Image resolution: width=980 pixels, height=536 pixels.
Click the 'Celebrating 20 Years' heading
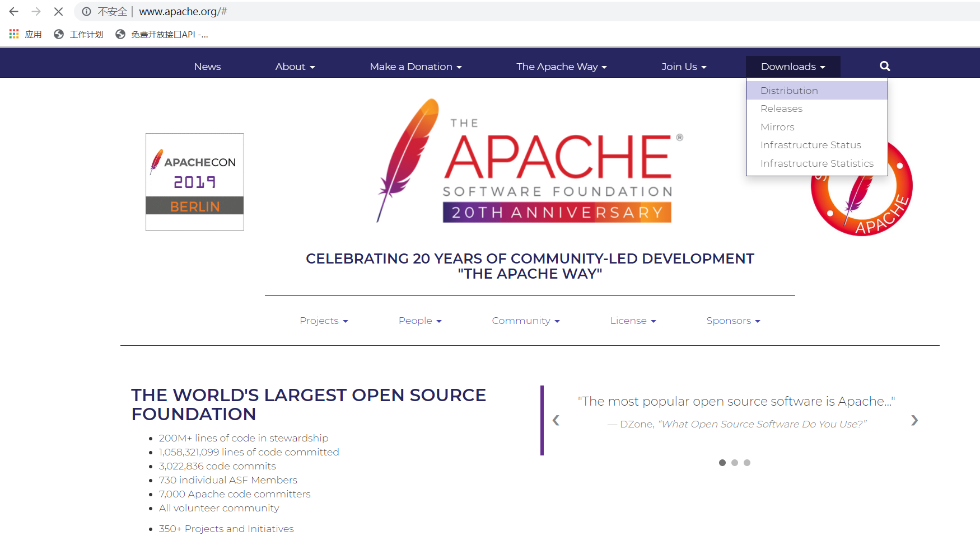[530, 266]
